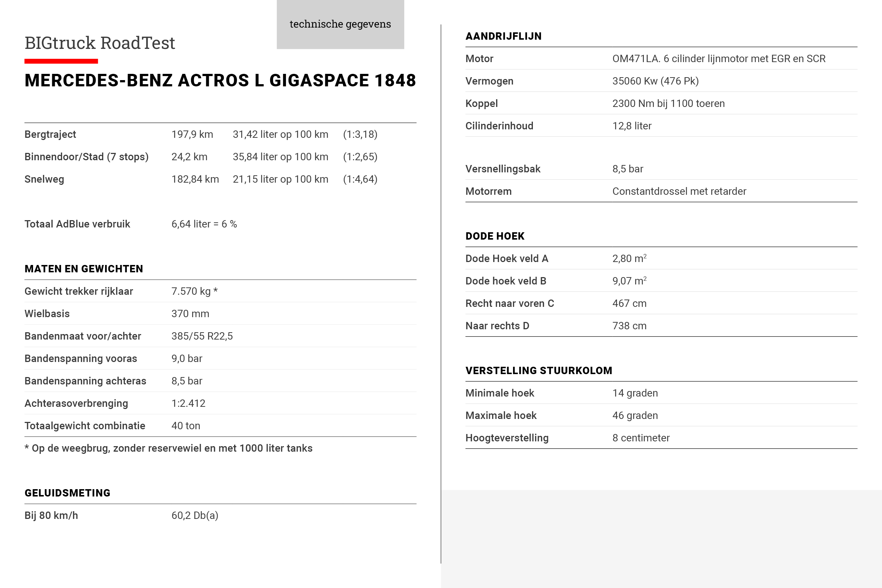Click 'Totaal AdBlue verbruik' label
882x588 pixels.
pos(77,224)
